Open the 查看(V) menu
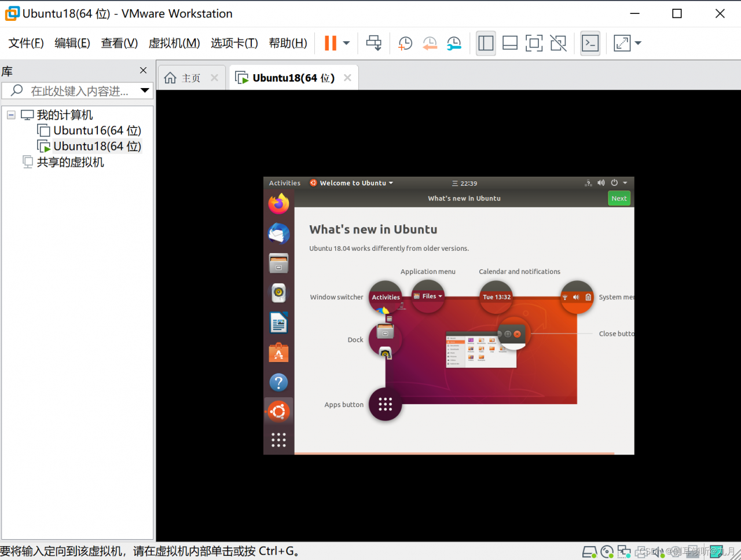The image size is (741, 560). (x=119, y=43)
